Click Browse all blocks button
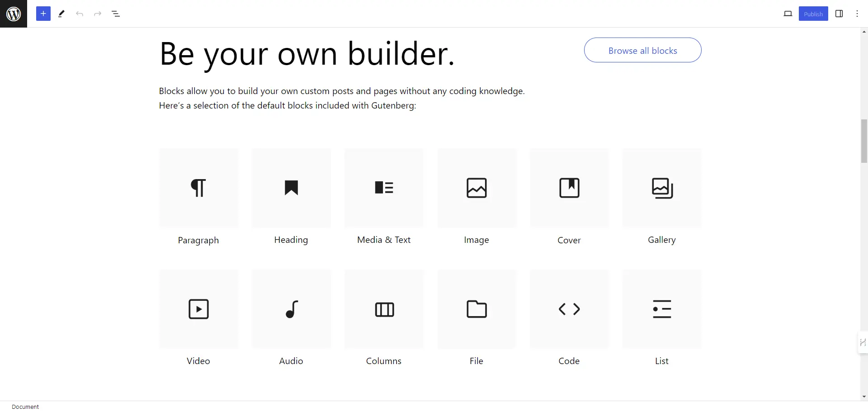This screenshot has height=412, width=868. [x=643, y=50]
